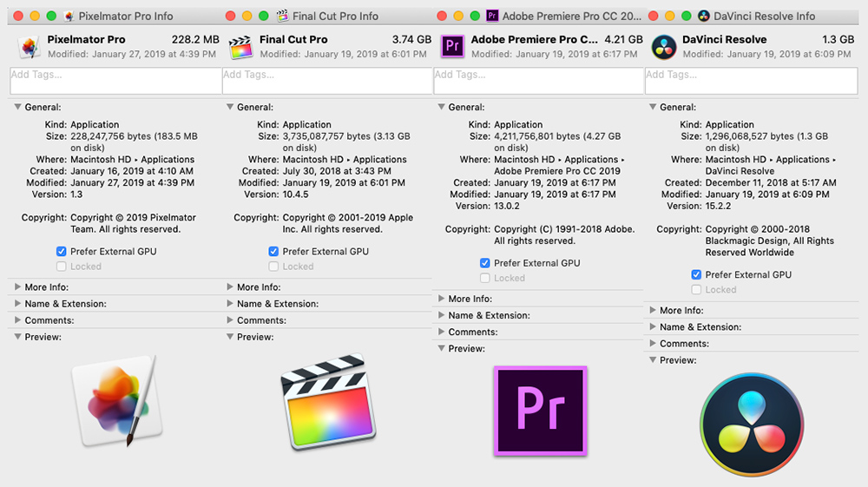This screenshot has height=487, width=868.
Task: Collapse Preview section in DaVinci Resolve Info
Action: click(x=653, y=359)
